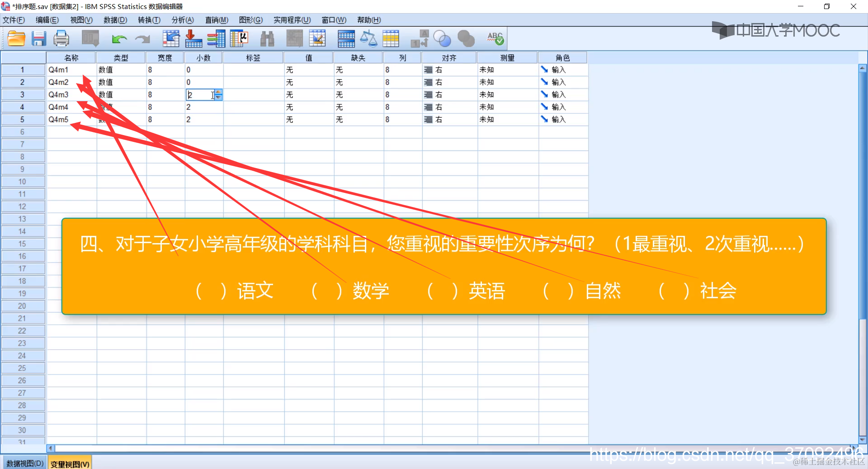Save the dataset with floppy disk icon
Viewport: 868px width, 469px height.
coord(39,39)
